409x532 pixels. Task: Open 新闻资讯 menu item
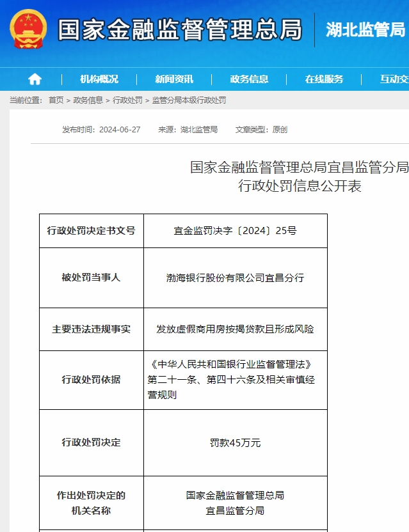174,79
